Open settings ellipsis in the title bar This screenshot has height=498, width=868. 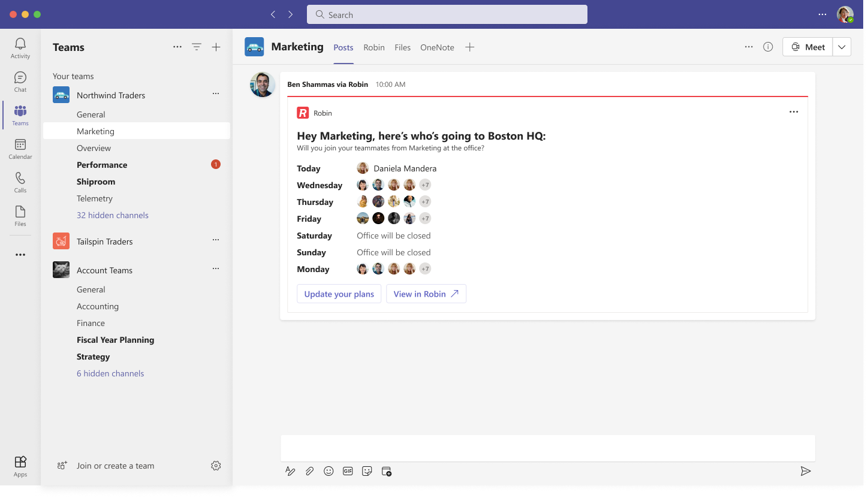pos(822,14)
